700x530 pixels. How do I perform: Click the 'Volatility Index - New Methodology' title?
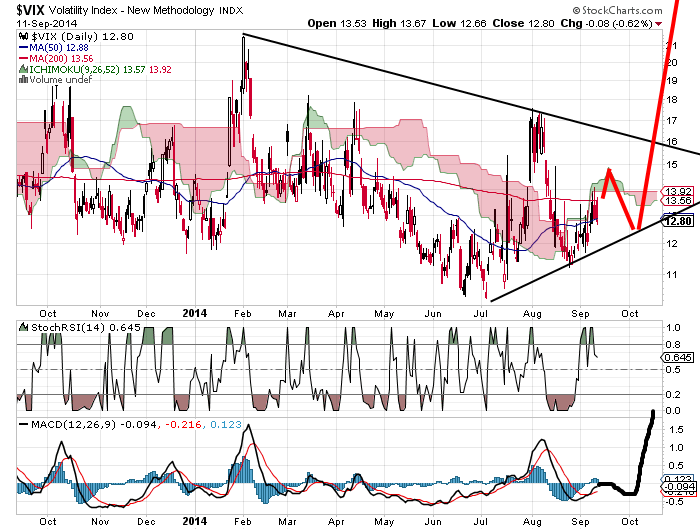coord(131,10)
